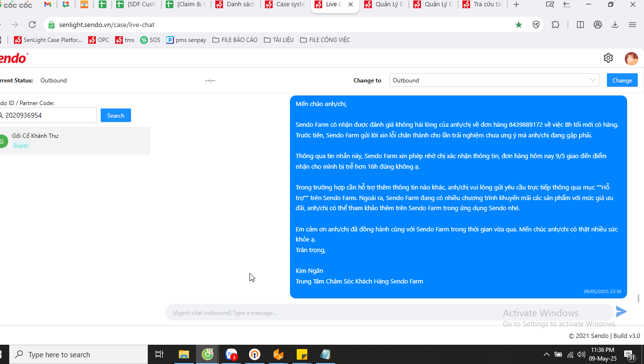Open the Notepad-like app on taskbar
Screen dimensions: 644x364
[x=326, y=354]
